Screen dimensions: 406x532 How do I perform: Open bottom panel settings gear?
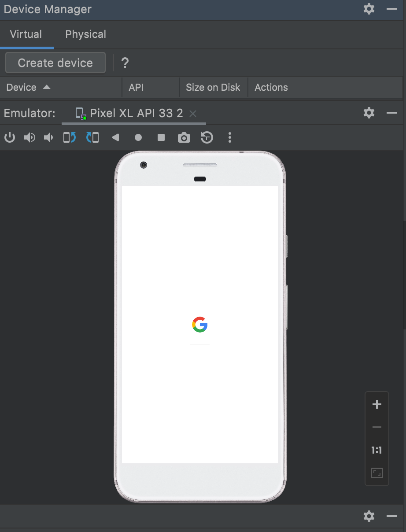click(x=369, y=516)
